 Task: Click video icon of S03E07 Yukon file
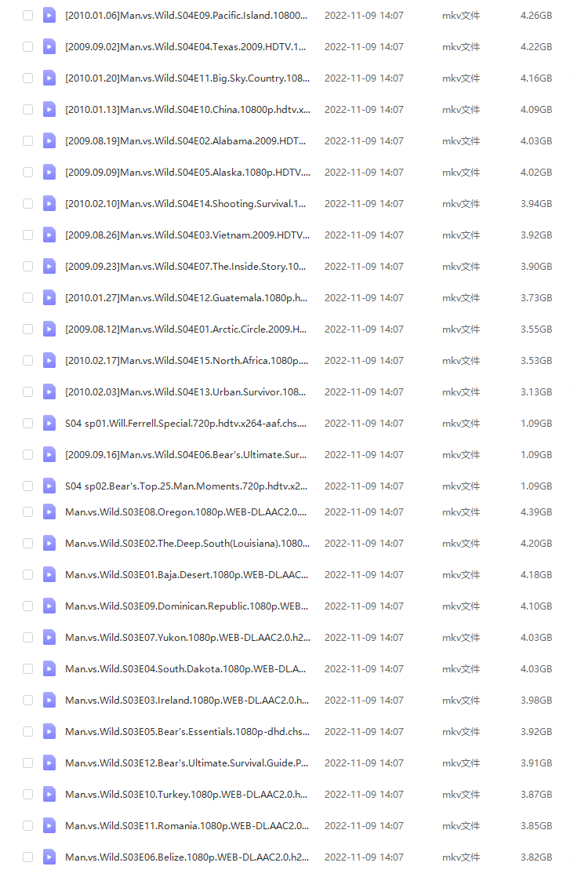tap(49, 637)
